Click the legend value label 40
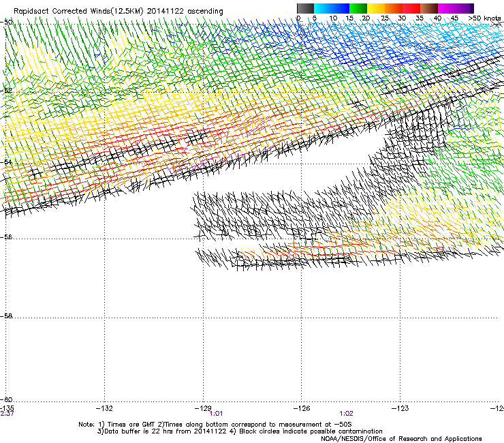 [x=437, y=18]
